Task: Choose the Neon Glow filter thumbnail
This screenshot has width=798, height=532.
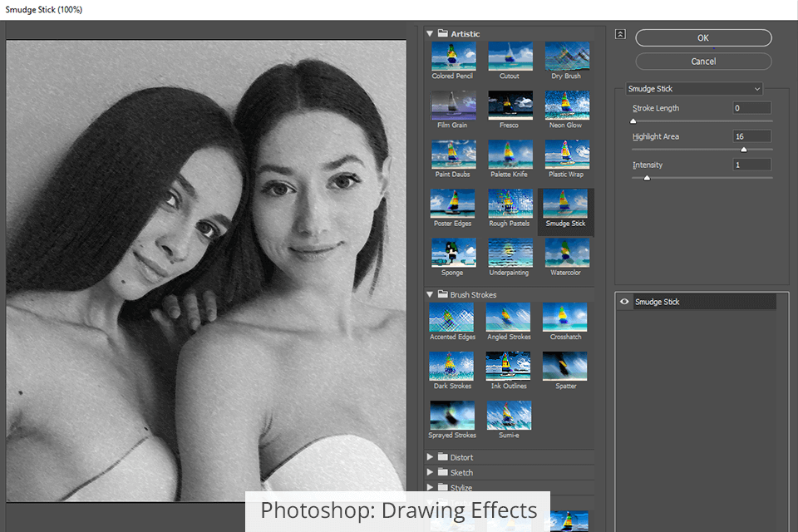Action: tap(567, 105)
